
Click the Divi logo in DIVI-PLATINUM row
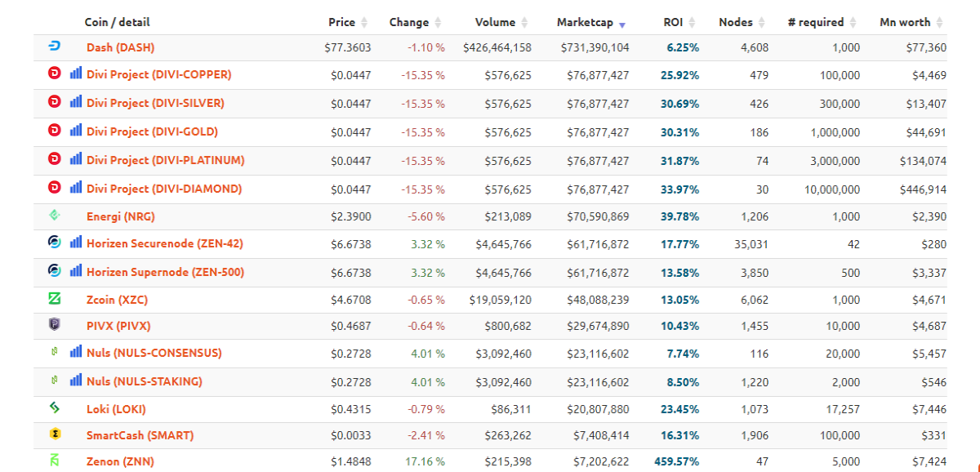click(55, 159)
